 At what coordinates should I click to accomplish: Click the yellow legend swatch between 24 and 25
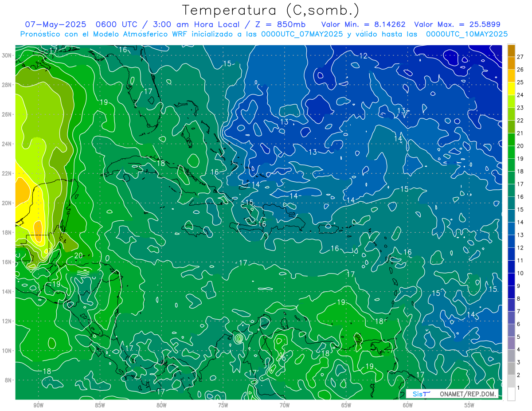511,89
